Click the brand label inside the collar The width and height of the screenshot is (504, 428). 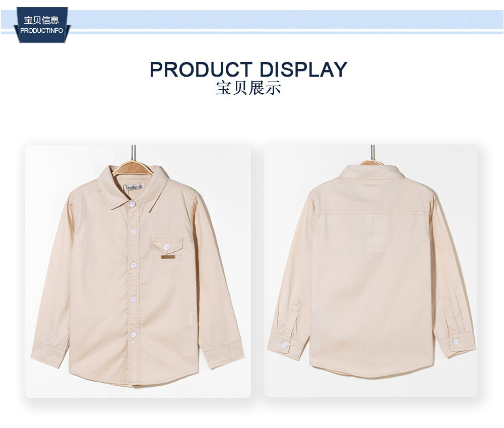point(135,187)
